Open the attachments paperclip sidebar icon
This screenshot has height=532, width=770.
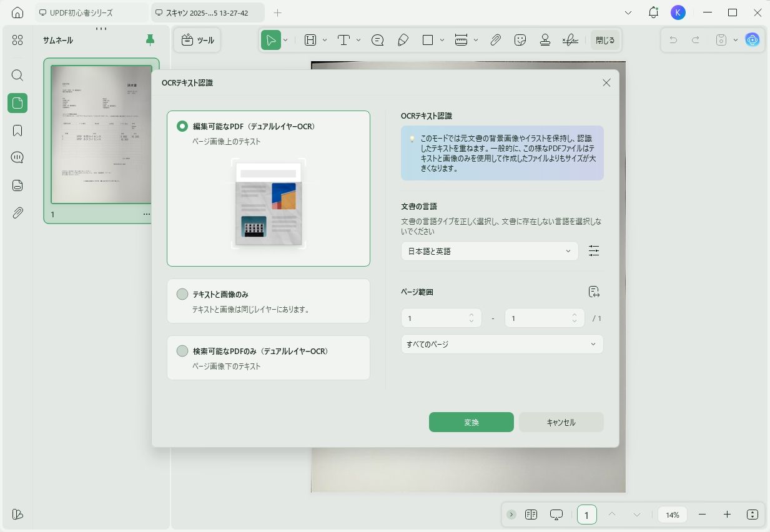(17, 213)
